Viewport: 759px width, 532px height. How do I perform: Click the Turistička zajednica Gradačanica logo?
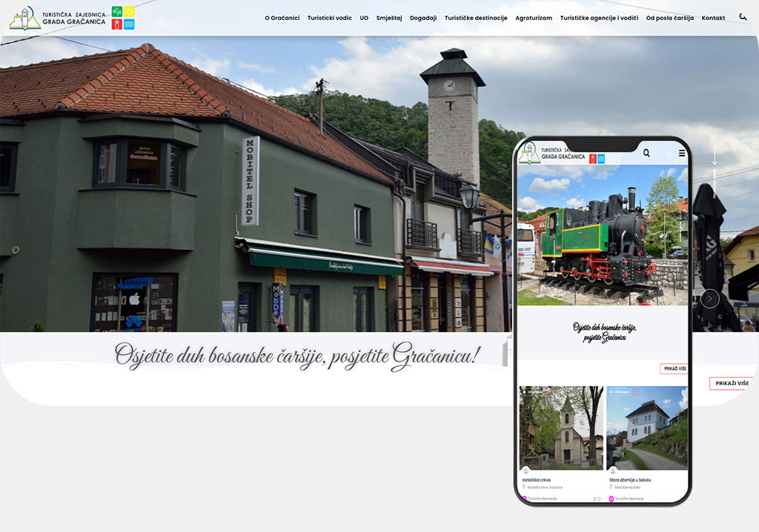(57, 18)
